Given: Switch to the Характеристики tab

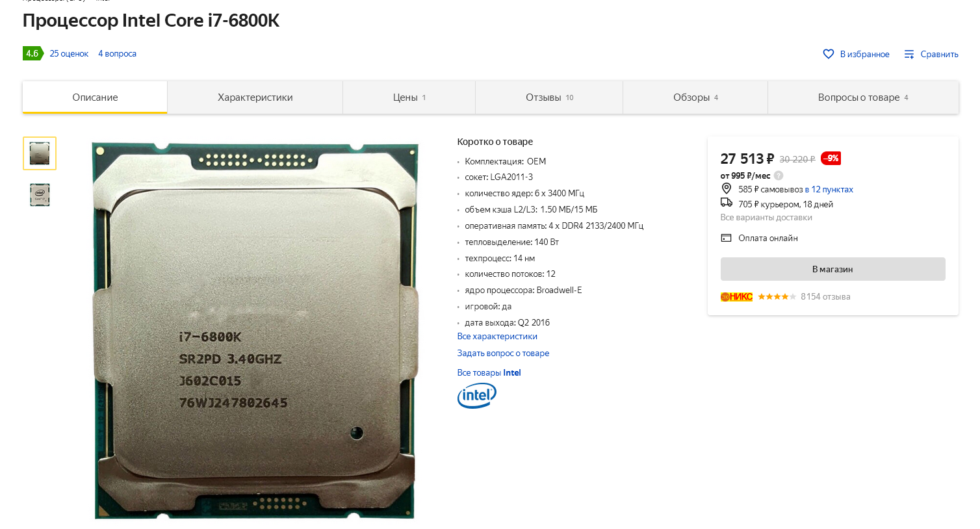Looking at the screenshot, I should click(255, 97).
